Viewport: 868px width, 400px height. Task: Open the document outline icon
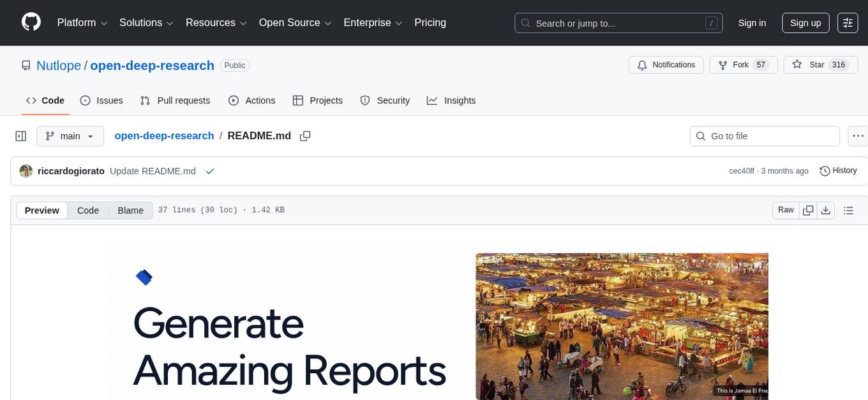point(848,210)
